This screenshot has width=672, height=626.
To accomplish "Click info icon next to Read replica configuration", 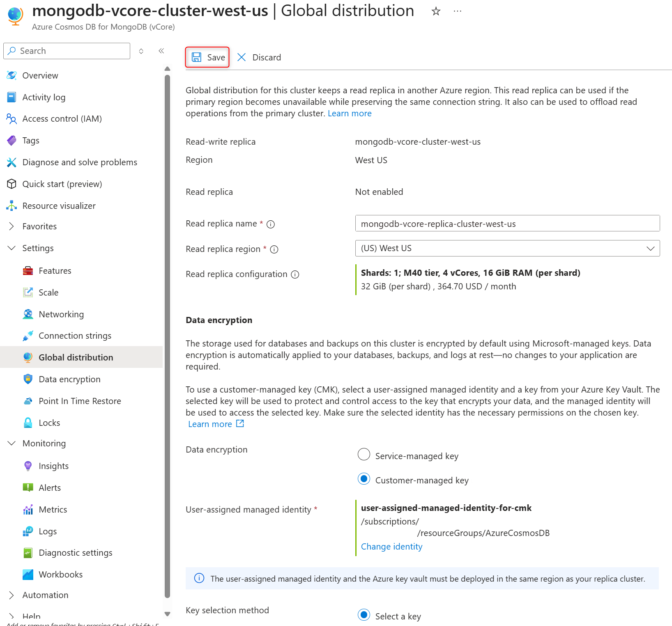I will tap(295, 275).
